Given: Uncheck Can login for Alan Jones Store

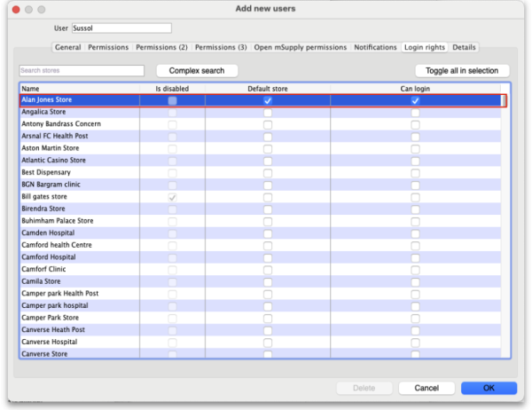Looking at the screenshot, I should 415,101.
